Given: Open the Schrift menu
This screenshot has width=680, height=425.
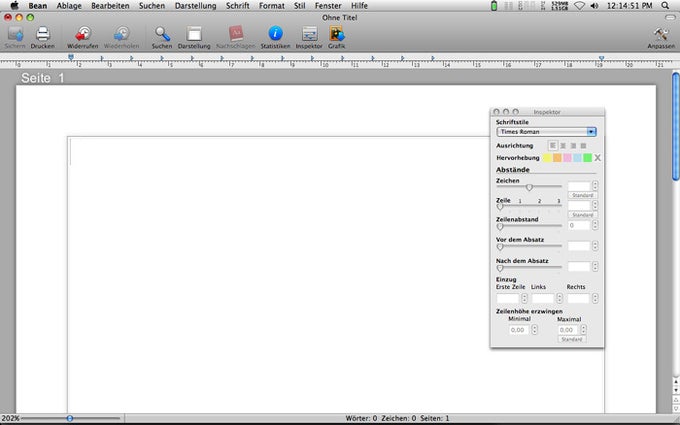Looking at the screenshot, I should (x=237, y=6).
